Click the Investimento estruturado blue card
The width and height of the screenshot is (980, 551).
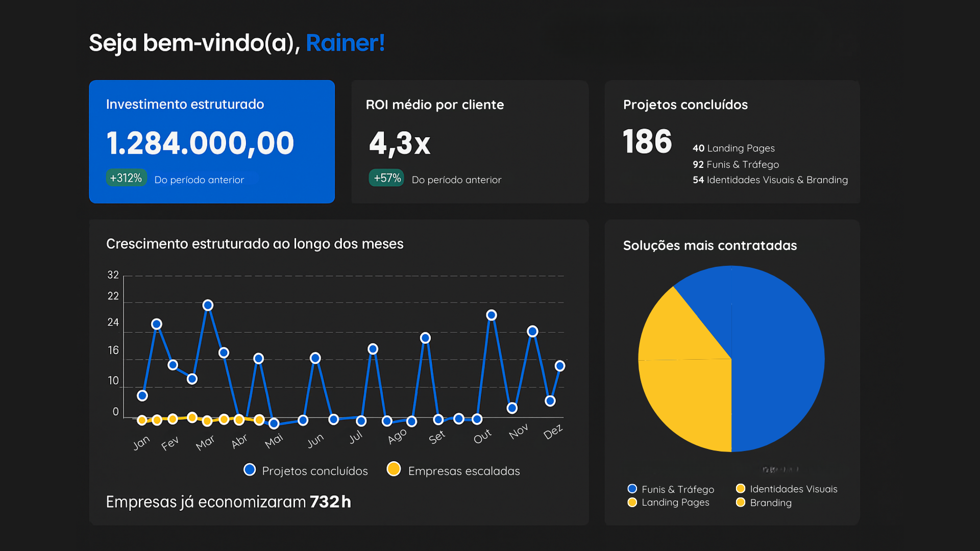(212, 141)
